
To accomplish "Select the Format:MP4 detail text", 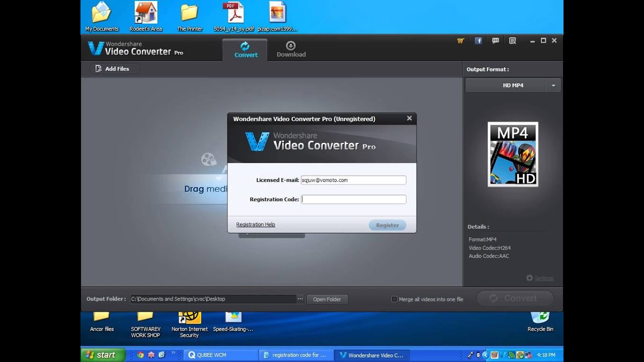I will click(x=482, y=240).
